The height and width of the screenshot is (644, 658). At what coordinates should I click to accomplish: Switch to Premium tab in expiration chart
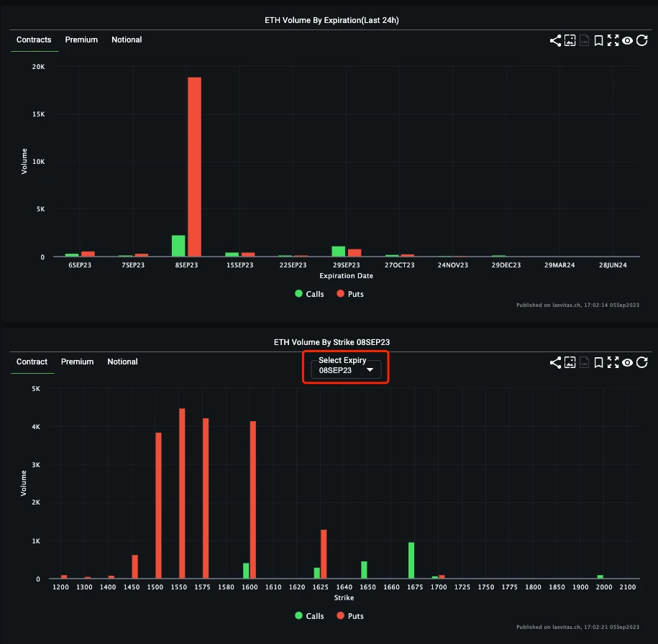(81, 40)
